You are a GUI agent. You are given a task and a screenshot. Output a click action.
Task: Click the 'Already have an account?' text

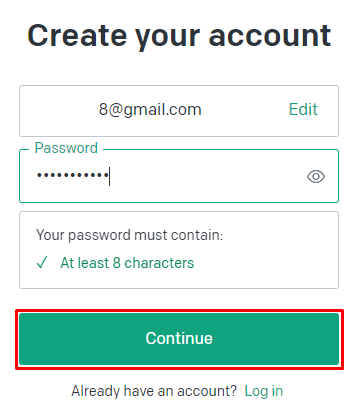point(154,391)
